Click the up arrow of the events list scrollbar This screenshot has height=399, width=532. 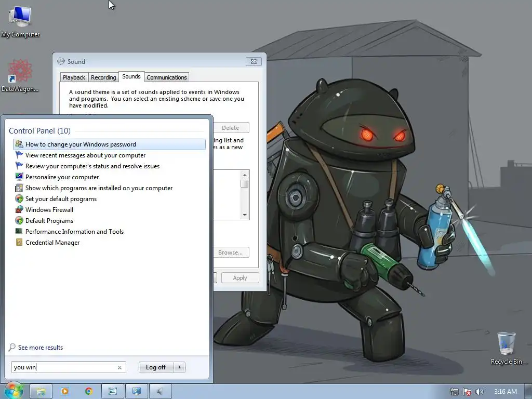[x=245, y=175]
